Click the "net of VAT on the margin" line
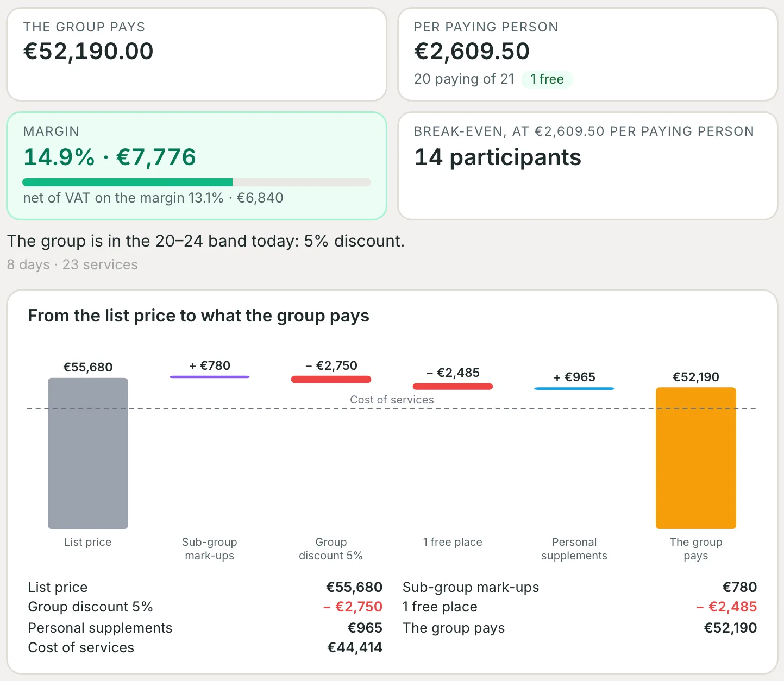The height and width of the screenshot is (681, 784). click(153, 198)
